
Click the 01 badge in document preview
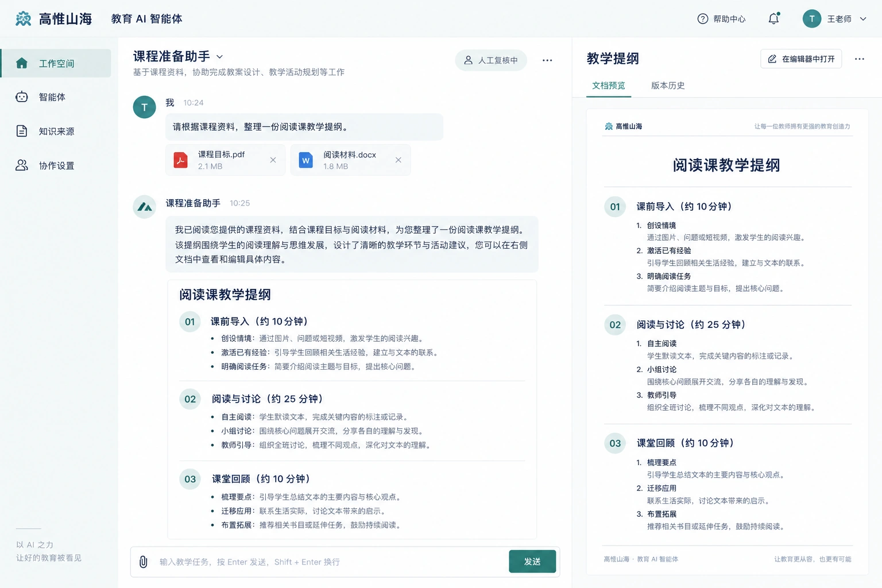coord(615,207)
